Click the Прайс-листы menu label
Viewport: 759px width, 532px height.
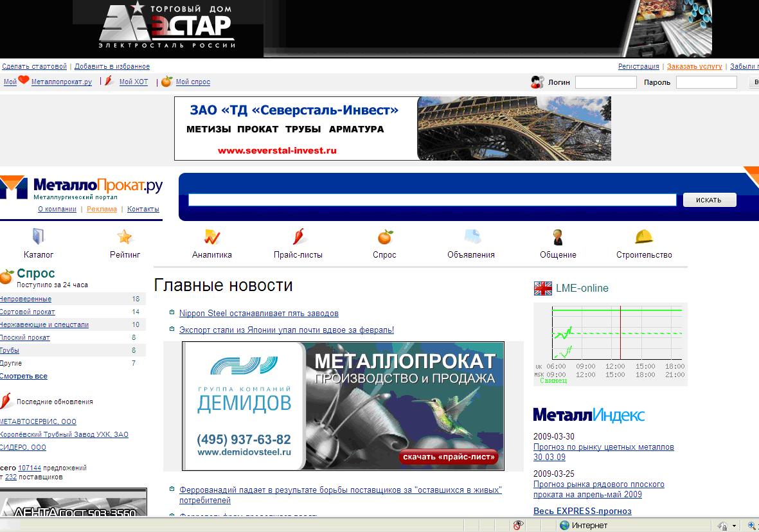click(x=298, y=254)
